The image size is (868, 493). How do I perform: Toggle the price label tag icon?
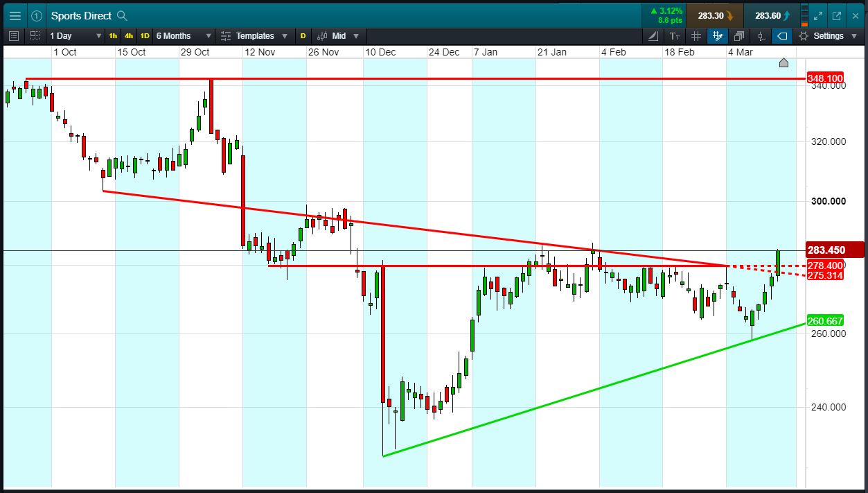(782, 35)
